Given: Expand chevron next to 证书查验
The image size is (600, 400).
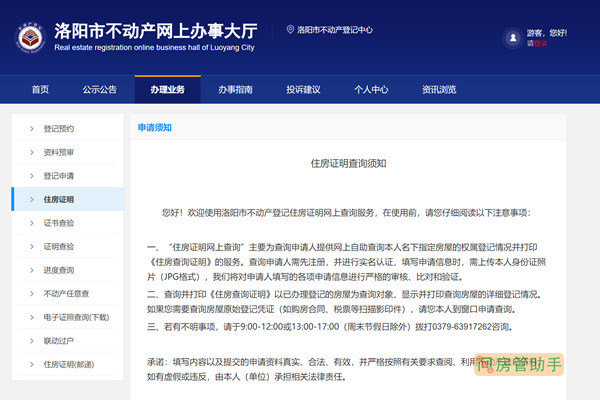Looking at the screenshot, I should point(32,223).
